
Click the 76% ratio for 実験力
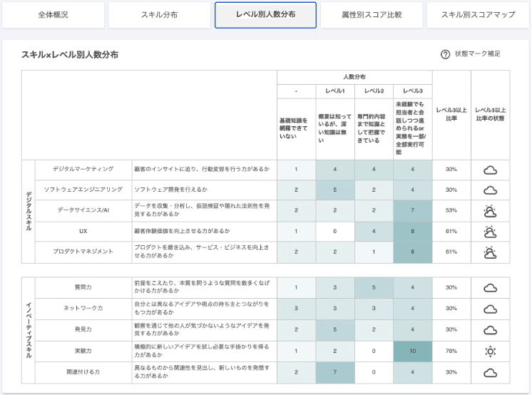click(x=451, y=352)
